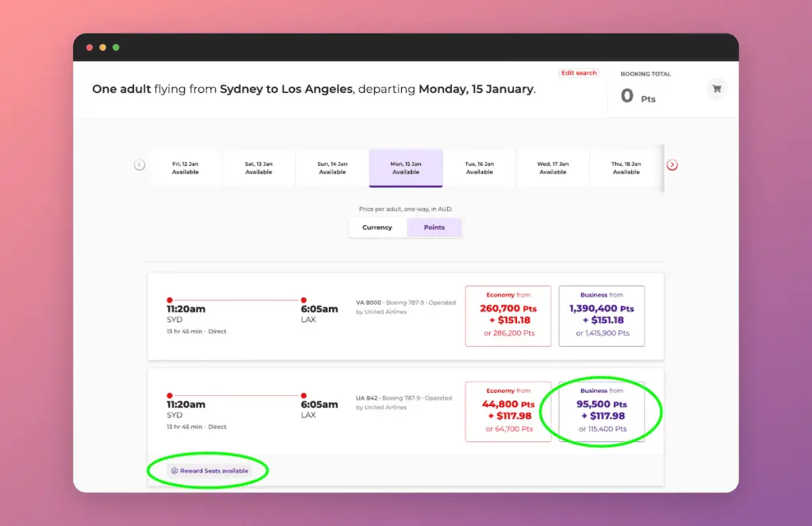The width and height of the screenshot is (812, 526).
Task: Switch price display to Points
Action: tap(434, 228)
